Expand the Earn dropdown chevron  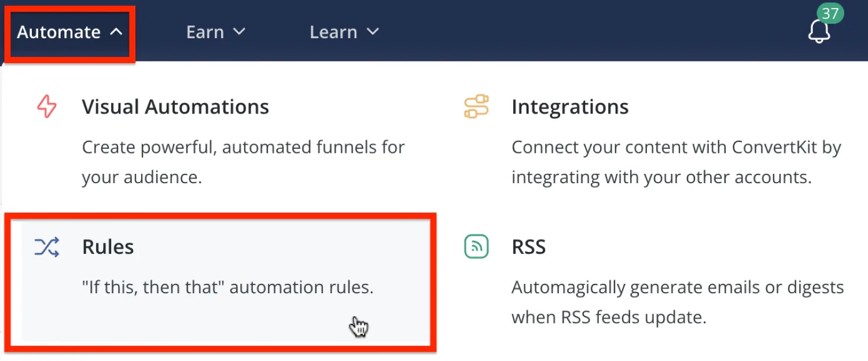(x=239, y=32)
